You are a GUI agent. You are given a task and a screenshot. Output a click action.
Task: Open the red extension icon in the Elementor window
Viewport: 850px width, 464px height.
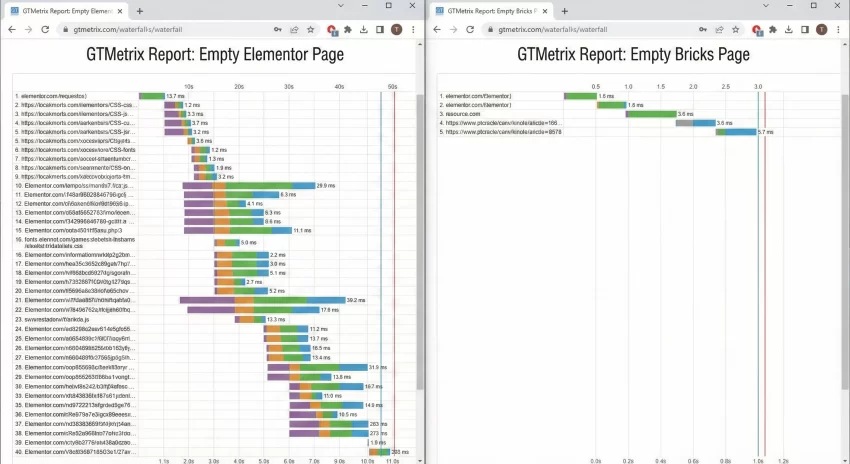click(x=332, y=30)
